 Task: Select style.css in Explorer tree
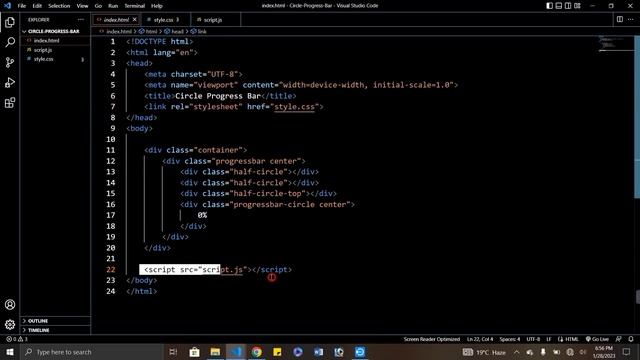[55, 59]
